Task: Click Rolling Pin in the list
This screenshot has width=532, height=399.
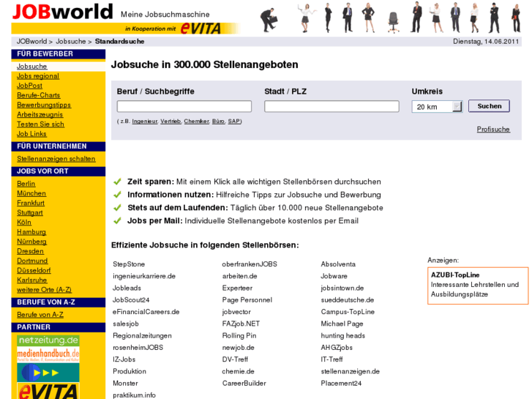Action: click(239, 335)
